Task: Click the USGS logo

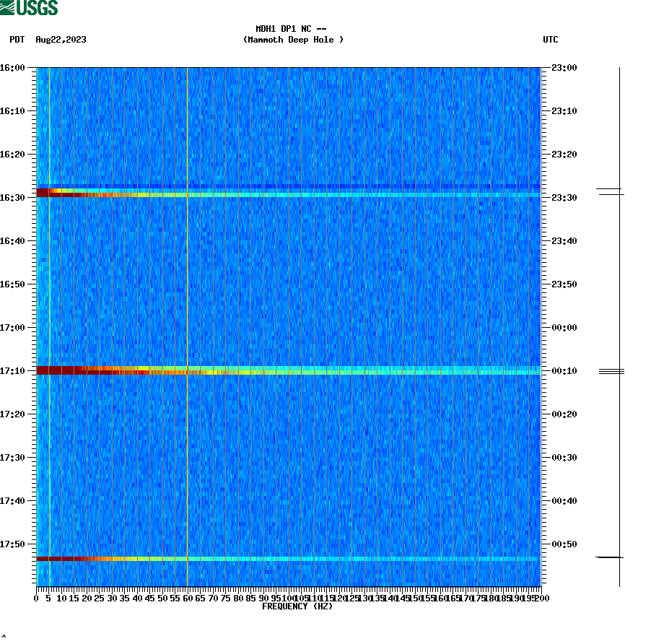Action: (29, 8)
